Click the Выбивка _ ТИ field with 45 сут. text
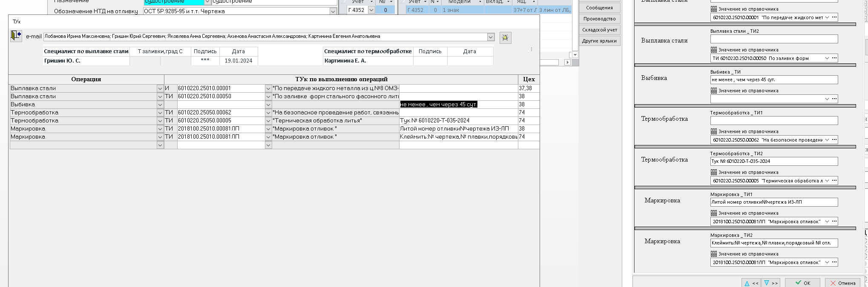The width and height of the screenshot is (868, 287). coord(774,80)
